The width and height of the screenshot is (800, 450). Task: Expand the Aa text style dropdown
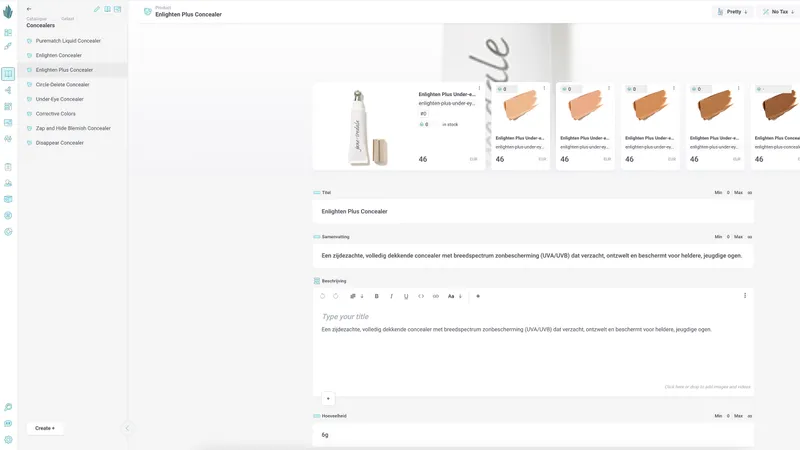point(452,296)
